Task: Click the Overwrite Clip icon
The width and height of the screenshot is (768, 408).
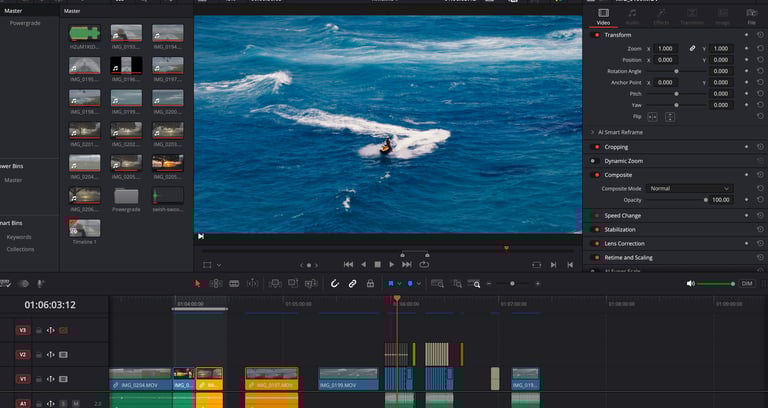Action: [293, 284]
